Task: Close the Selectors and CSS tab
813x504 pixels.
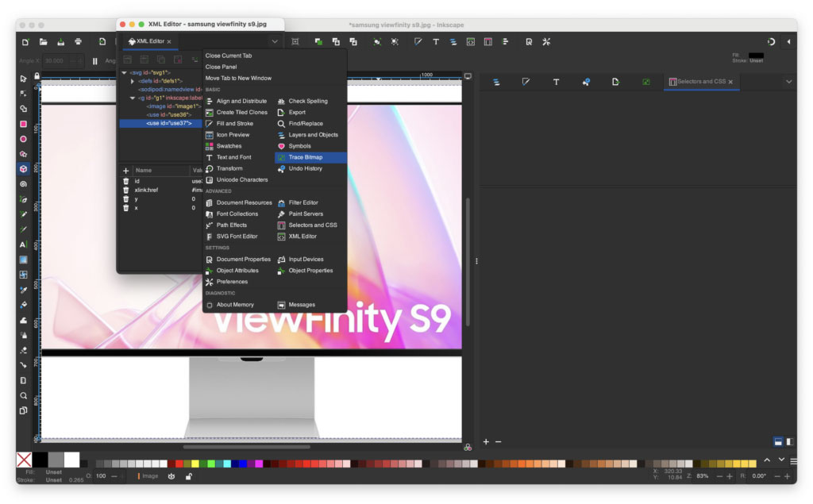Action: [730, 82]
